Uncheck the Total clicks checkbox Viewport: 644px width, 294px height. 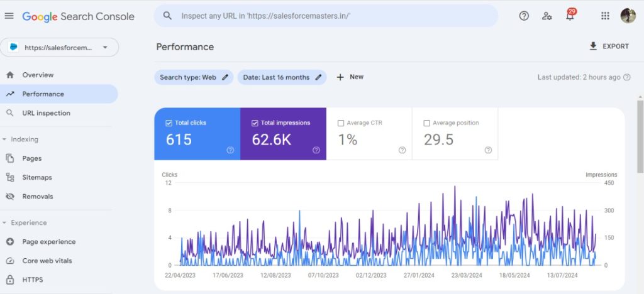(169, 123)
